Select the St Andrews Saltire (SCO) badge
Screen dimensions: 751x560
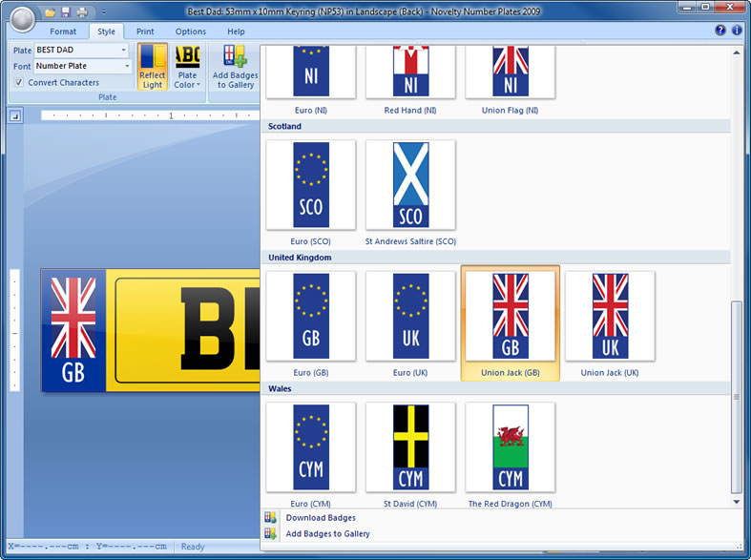(x=410, y=193)
